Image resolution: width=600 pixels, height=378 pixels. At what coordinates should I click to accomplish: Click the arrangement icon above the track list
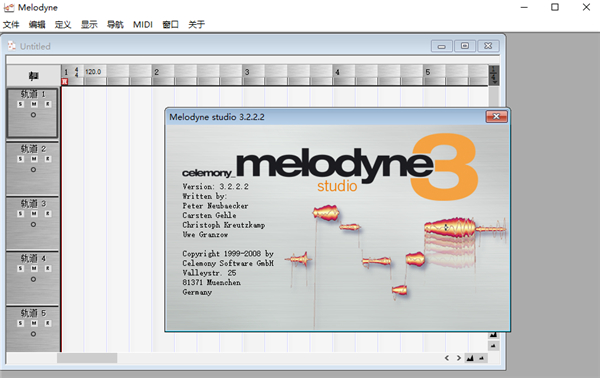click(x=33, y=76)
